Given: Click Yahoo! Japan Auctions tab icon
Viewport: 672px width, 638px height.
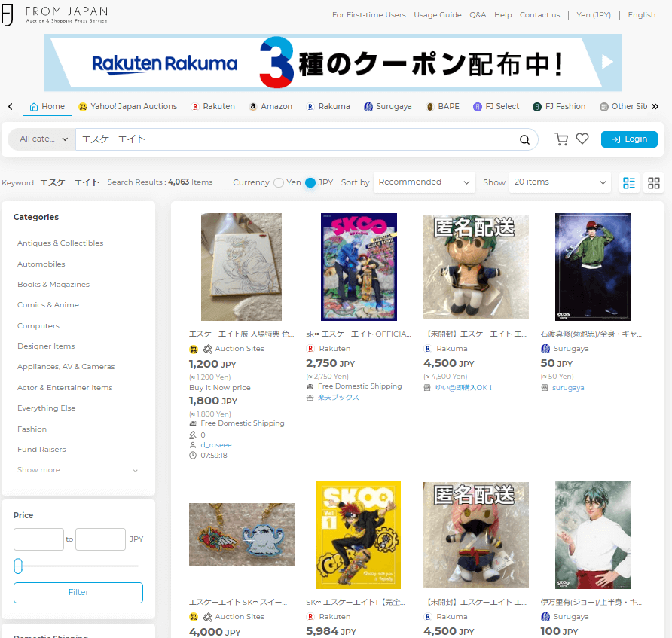Looking at the screenshot, I should pyautogui.click(x=83, y=107).
